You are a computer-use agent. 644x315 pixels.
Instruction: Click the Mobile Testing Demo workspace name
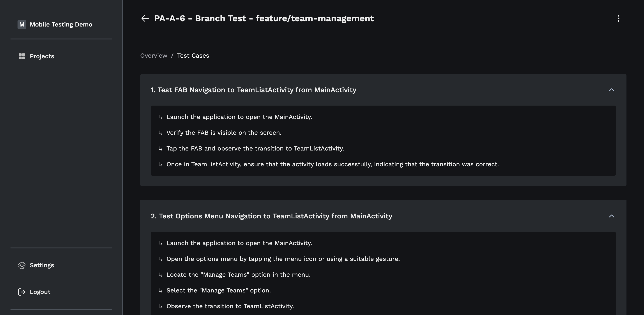[x=61, y=25]
